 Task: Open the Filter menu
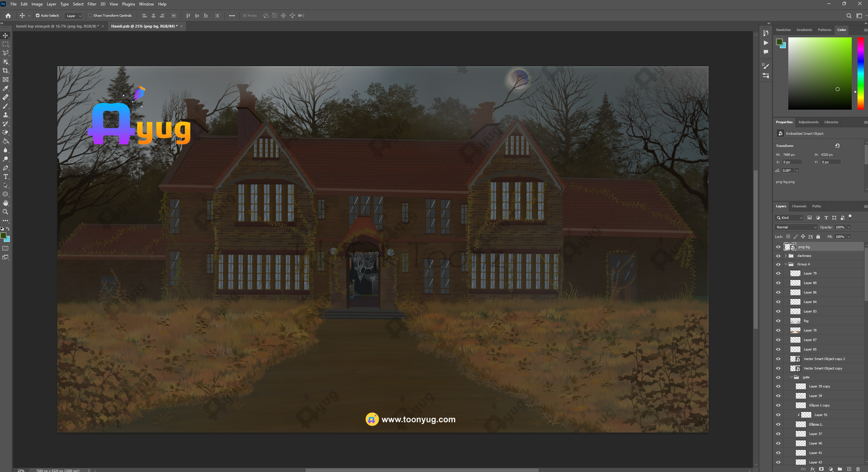click(x=92, y=4)
